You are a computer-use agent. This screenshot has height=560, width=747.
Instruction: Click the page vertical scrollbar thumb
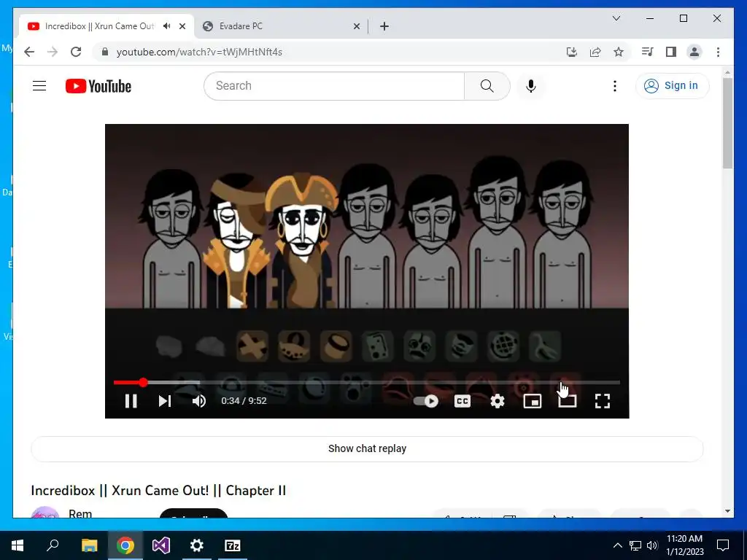pos(727,122)
